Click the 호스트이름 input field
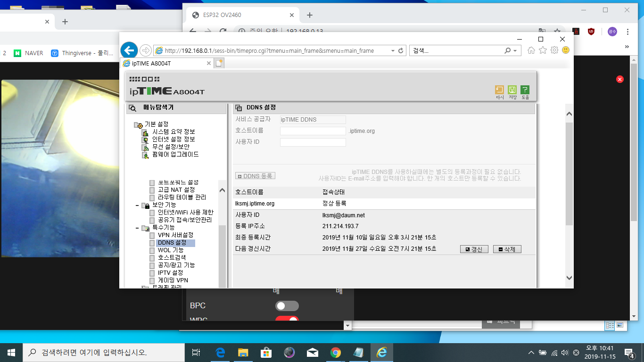The image size is (644, 362). point(313,131)
